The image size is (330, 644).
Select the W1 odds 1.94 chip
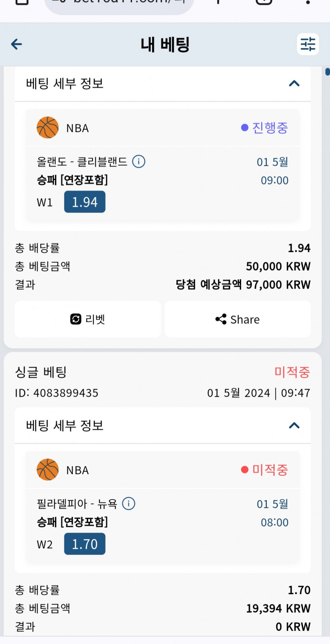coord(85,202)
